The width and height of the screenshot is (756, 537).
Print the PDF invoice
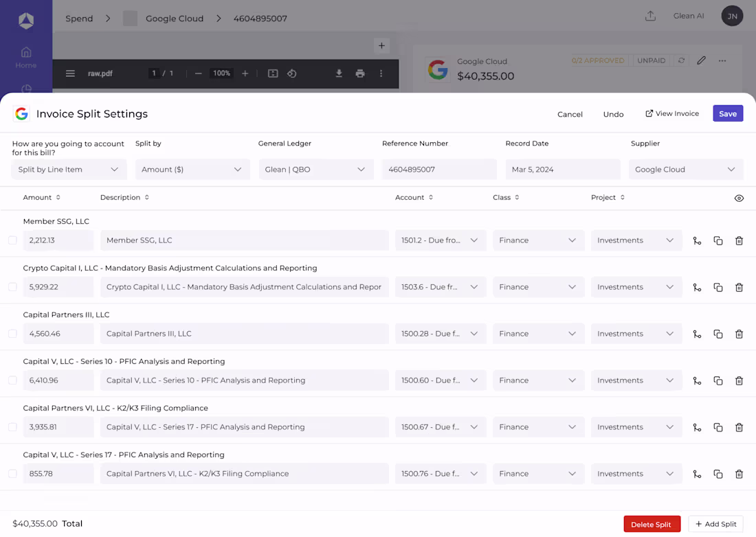[x=360, y=73]
